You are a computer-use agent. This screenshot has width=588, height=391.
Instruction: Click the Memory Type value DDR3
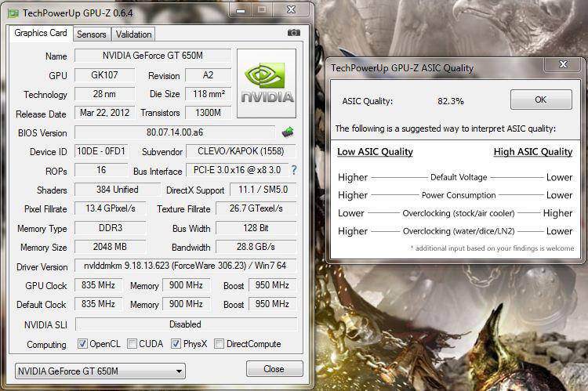[x=111, y=228]
